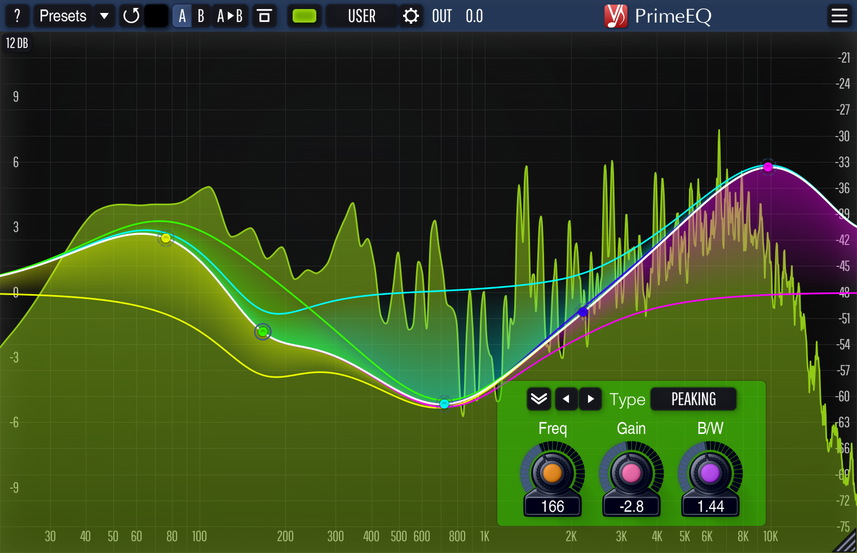The width and height of the screenshot is (857, 553).
Task: Click the Gain knob
Action: click(631, 471)
